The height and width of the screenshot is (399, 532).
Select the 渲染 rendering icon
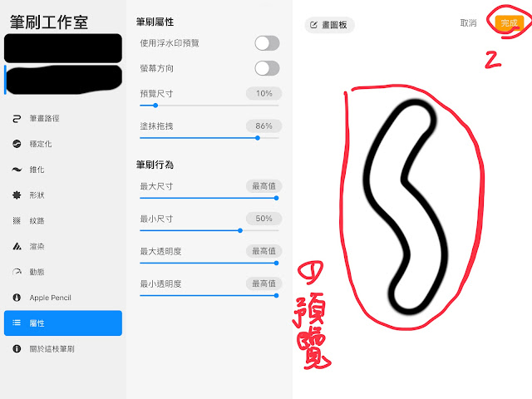coord(17,246)
